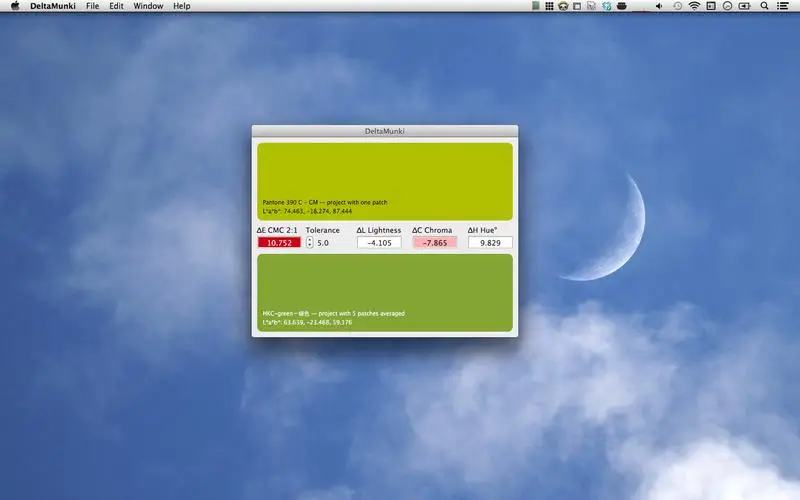Click the L*a*b* 63.639 values line

307,322
